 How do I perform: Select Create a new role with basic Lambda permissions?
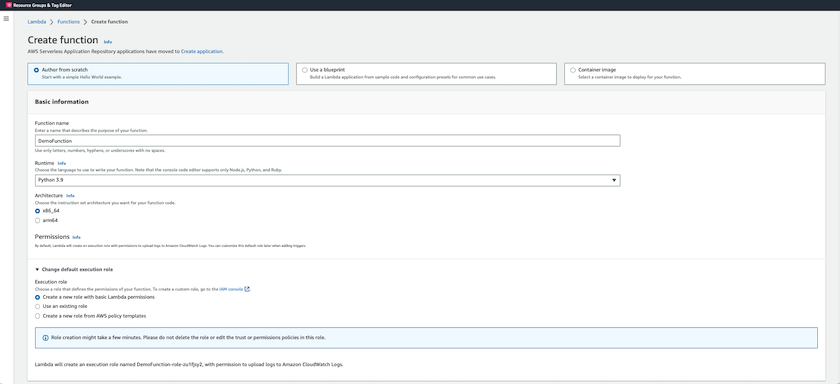click(x=38, y=297)
